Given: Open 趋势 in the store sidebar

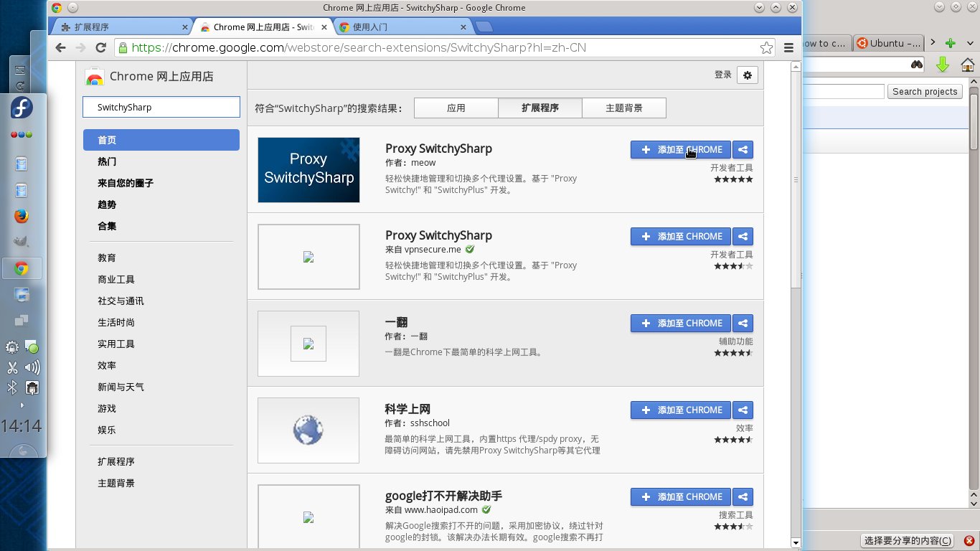Looking at the screenshot, I should pos(107,204).
